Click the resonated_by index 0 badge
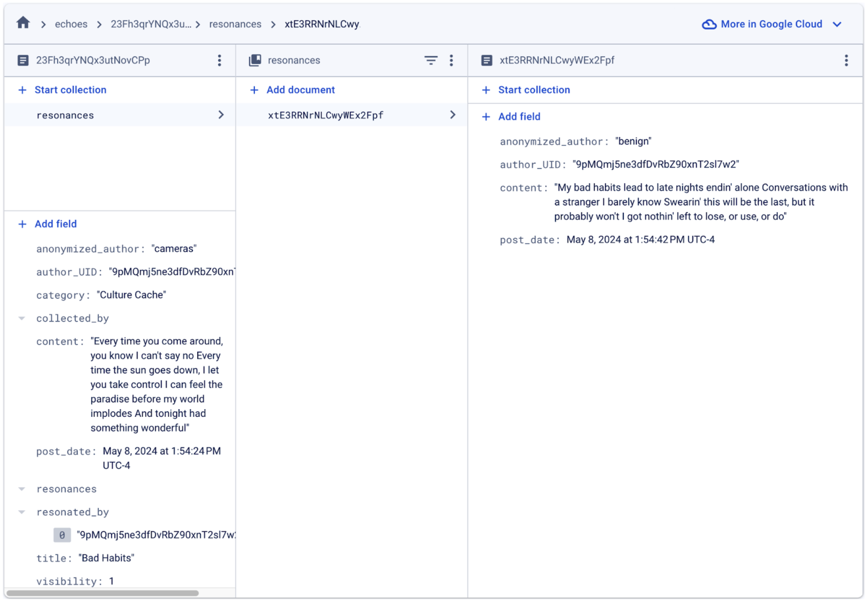The image size is (868, 602). [x=62, y=535]
